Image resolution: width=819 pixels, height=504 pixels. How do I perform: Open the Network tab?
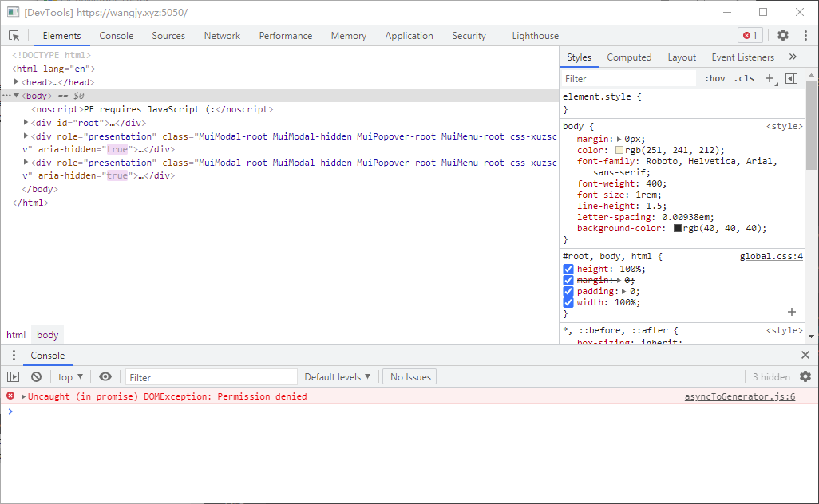pos(222,35)
